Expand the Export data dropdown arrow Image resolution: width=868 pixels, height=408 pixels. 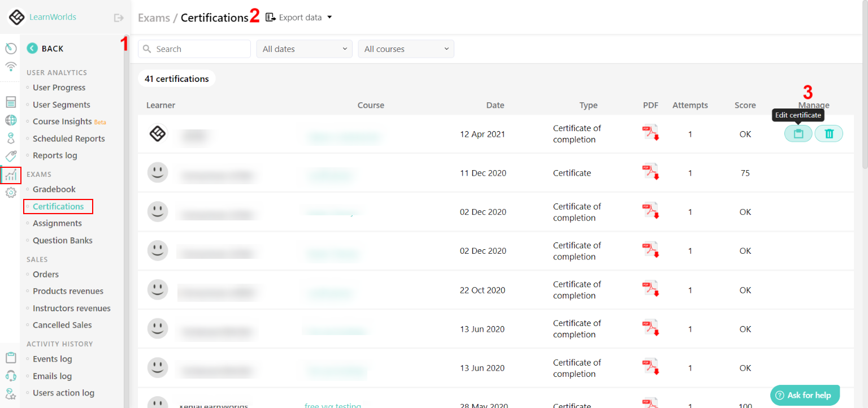click(329, 17)
